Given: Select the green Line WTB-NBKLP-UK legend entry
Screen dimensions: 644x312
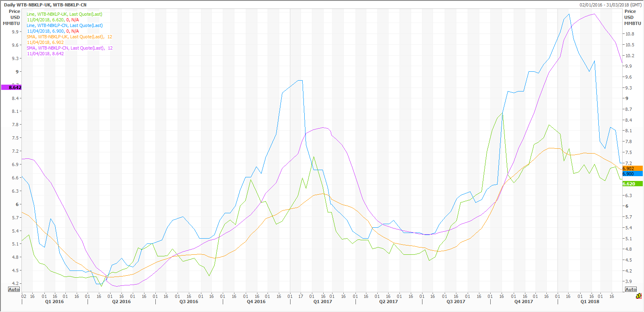Looking at the screenshot, I should pos(65,14).
